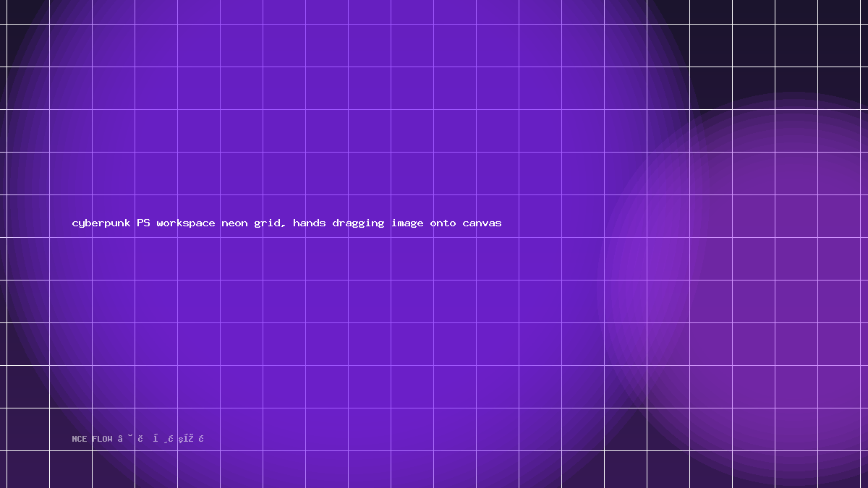Click the 'NCE FLOW' footer text
This screenshot has height=488, width=868.
(x=93, y=439)
